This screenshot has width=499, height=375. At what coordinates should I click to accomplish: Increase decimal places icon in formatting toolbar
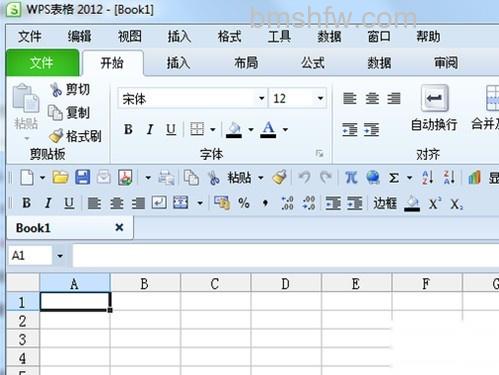[287, 203]
